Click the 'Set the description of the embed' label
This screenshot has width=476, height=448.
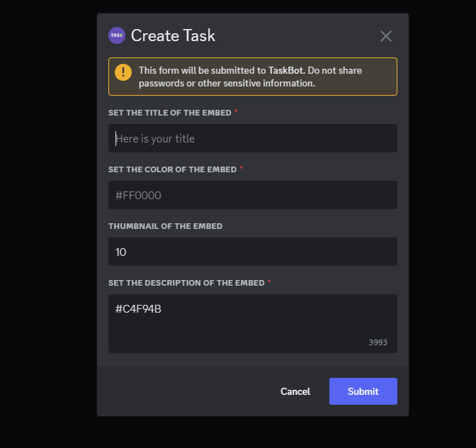186,283
